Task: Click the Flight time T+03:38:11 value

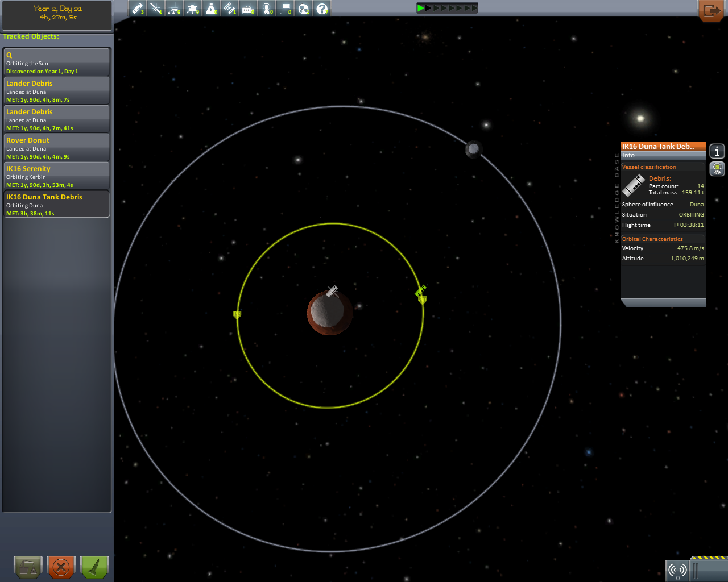Action: point(688,225)
